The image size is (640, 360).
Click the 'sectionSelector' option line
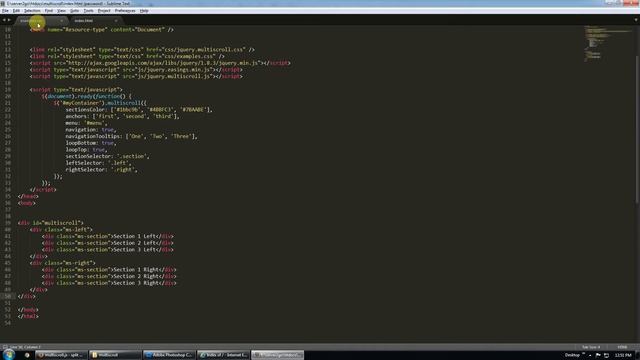[108, 156]
